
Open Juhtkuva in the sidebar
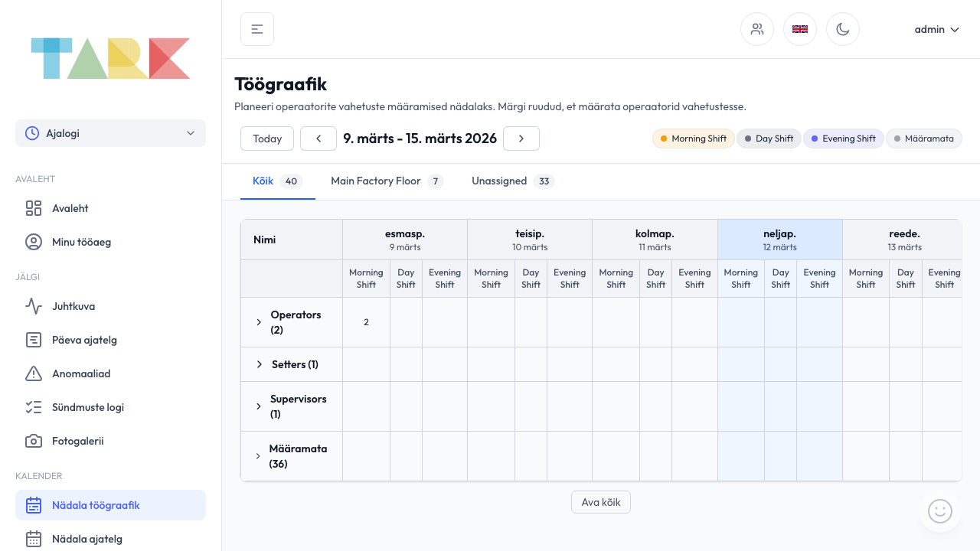click(110, 306)
